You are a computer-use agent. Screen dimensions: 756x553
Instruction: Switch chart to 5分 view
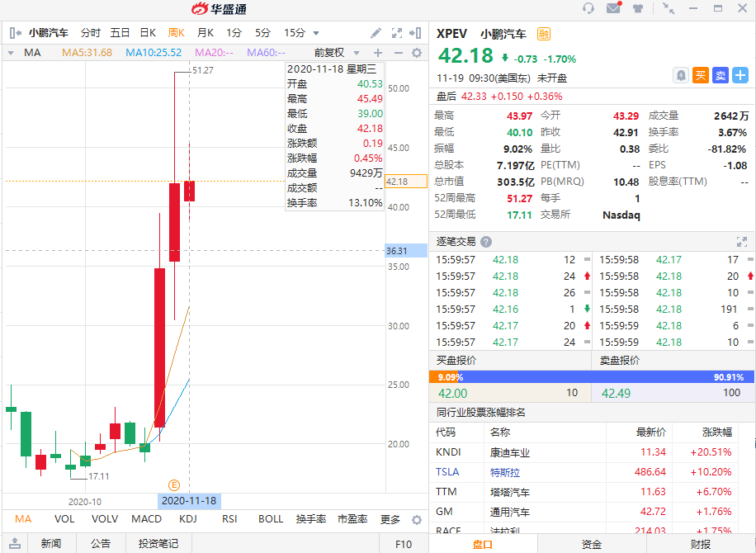[x=262, y=33]
